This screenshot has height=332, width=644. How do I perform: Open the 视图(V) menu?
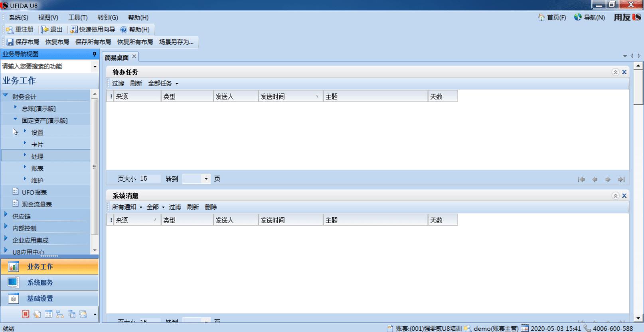[x=48, y=18]
